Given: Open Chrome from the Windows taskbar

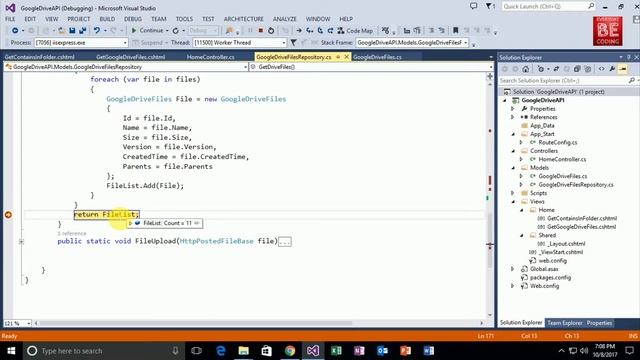Looking at the screenshot, I should click(x=290, y=351).
